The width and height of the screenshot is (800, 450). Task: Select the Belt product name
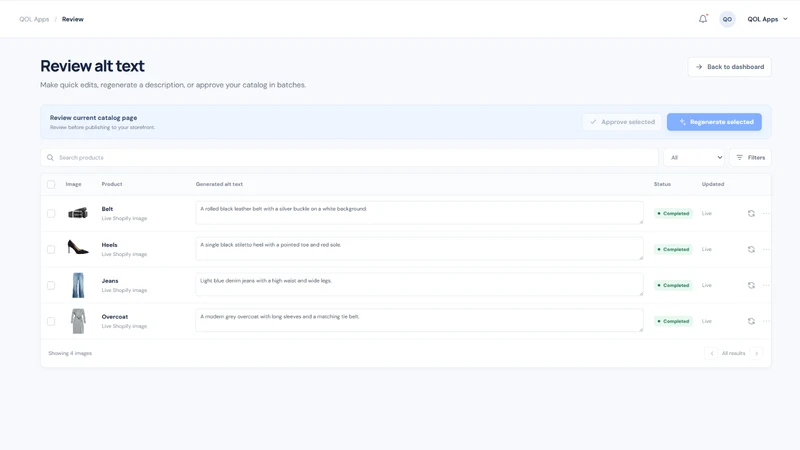(x=107, y=209)
